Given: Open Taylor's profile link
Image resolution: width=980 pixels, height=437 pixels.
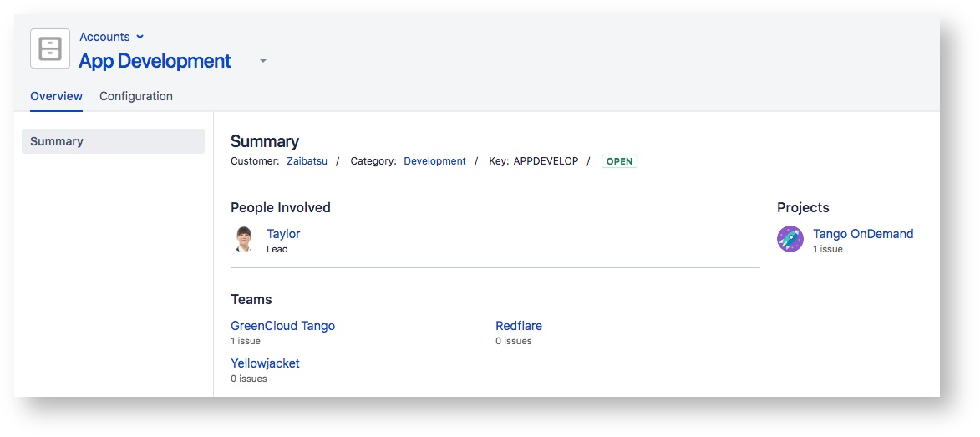Looking at the screenshot, I should point(283,234).
